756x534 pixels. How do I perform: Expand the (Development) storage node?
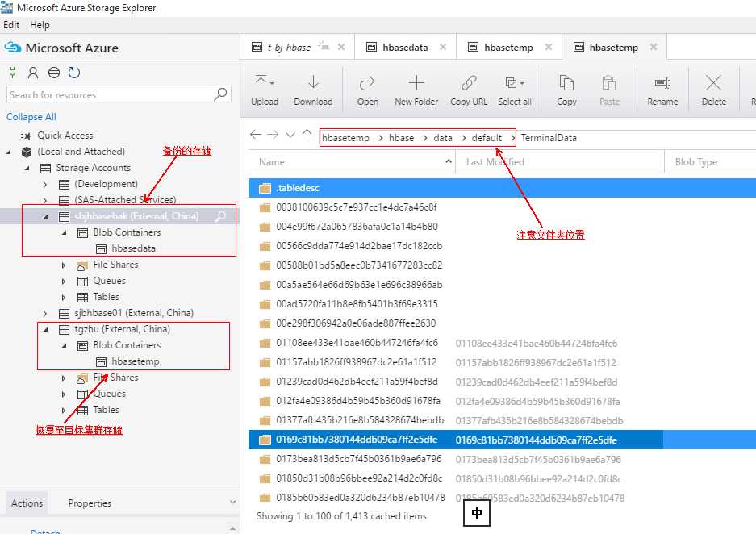click(x=45, y=184)
